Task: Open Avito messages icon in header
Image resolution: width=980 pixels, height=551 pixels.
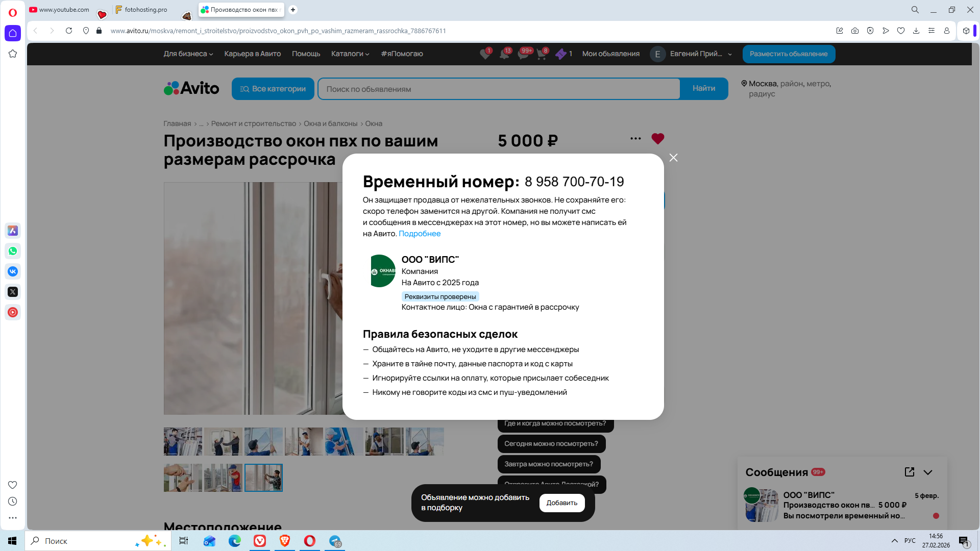Action: point(523,54)
